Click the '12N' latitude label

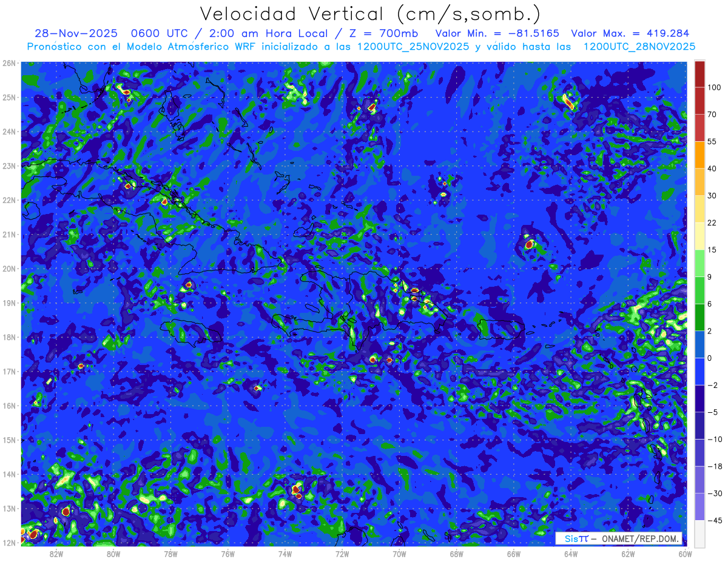[x=8, y=543]
